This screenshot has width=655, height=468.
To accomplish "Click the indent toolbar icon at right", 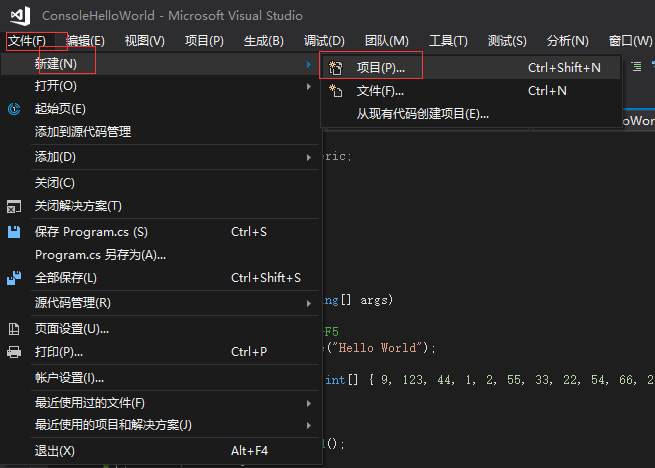I will pos(636,66).
